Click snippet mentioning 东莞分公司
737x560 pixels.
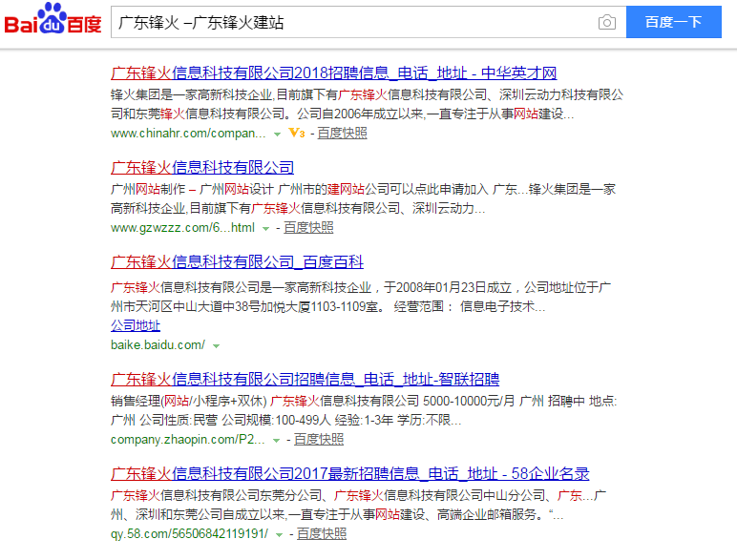coord(359,505)
